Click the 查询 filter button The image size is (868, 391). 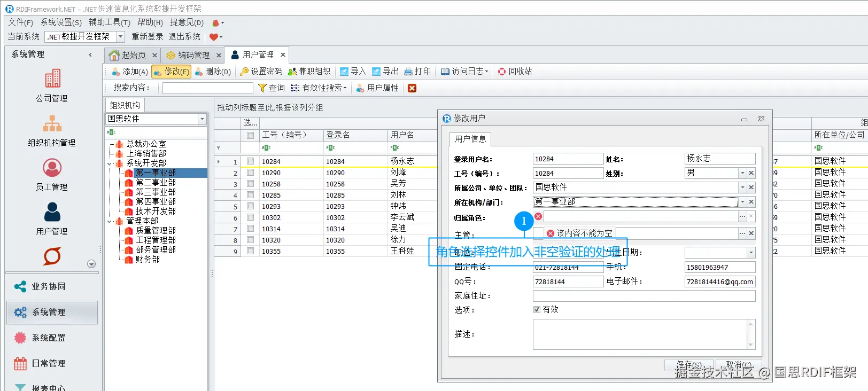[271, 88]
